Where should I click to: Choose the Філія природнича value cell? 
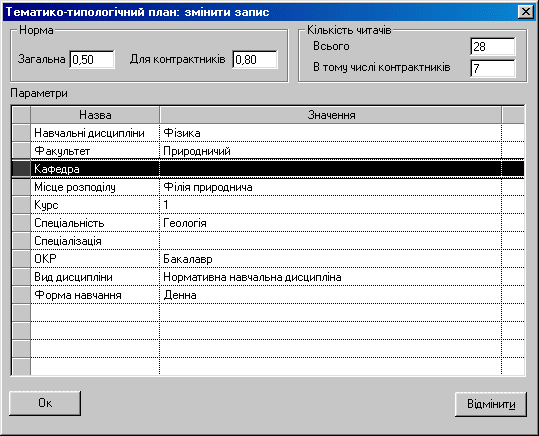click(x=330, y=187)
